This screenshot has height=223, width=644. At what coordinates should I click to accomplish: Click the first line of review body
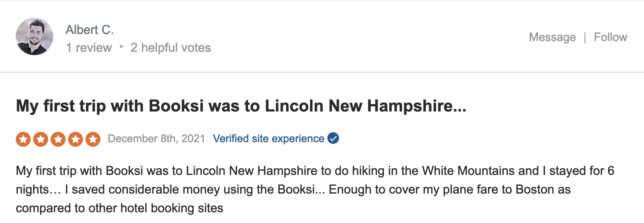click(x=315, y=171)
